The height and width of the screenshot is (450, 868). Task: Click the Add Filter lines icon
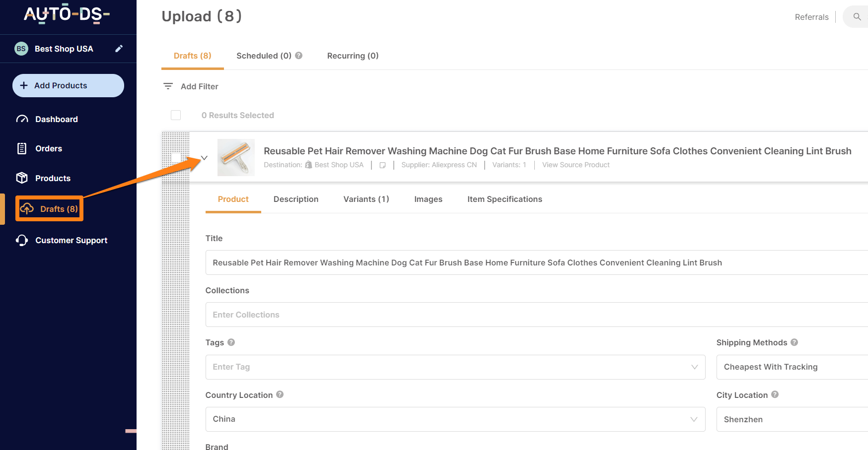coord(168,86)
